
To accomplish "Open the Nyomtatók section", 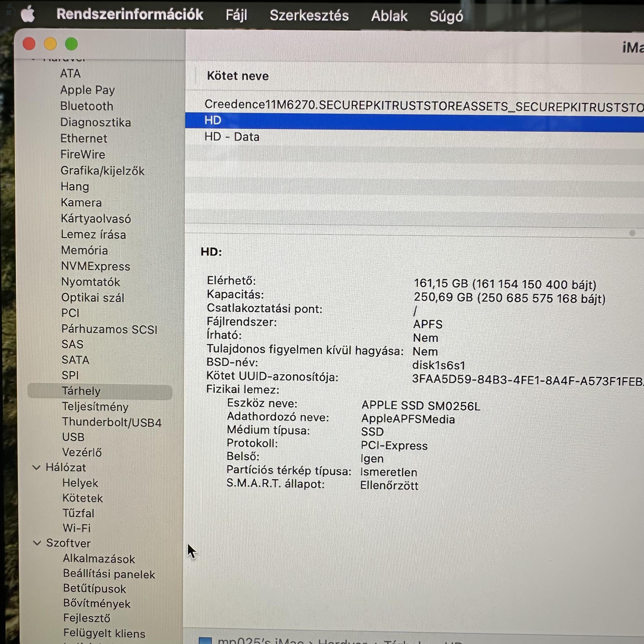I will point(90,282).
